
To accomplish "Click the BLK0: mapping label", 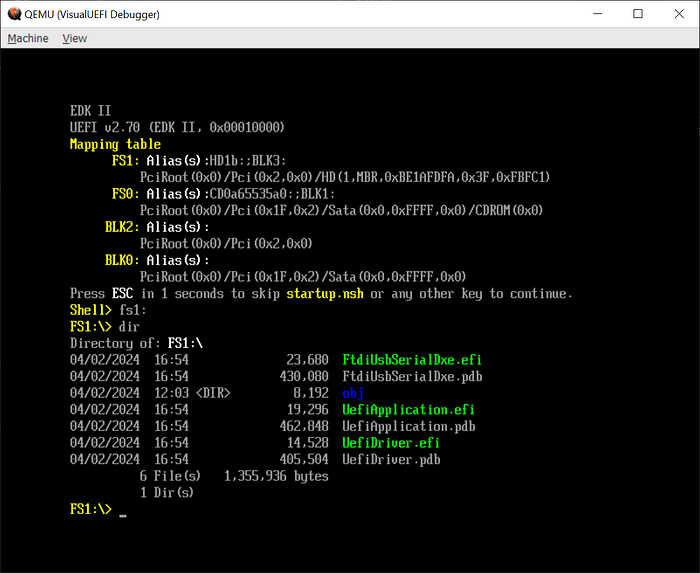I will coord(122,260).
